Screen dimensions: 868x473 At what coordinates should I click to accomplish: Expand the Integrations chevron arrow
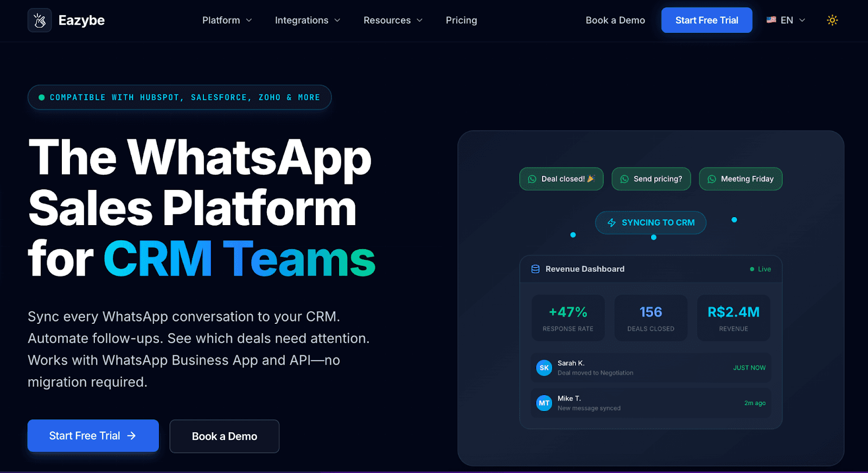pyautogui.click(x=337, y=20)
